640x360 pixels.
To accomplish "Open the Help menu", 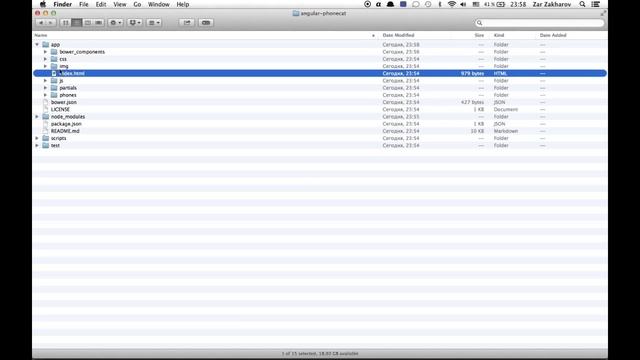I will tap(183, 4).
